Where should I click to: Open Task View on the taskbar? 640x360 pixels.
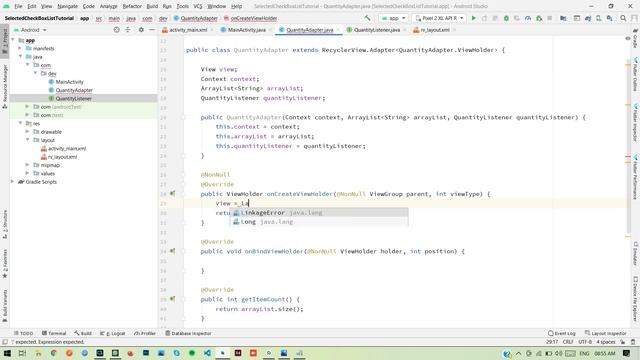(x=22, y=353)
